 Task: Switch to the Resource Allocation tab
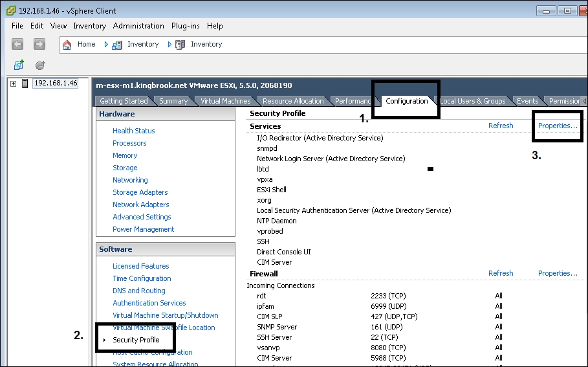pos(293,101)
